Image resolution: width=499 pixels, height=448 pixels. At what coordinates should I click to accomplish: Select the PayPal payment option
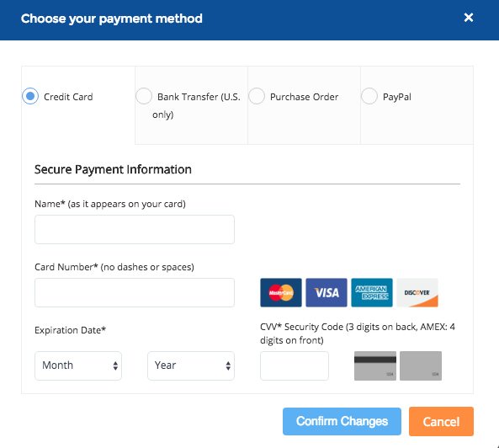coord(369,96)
